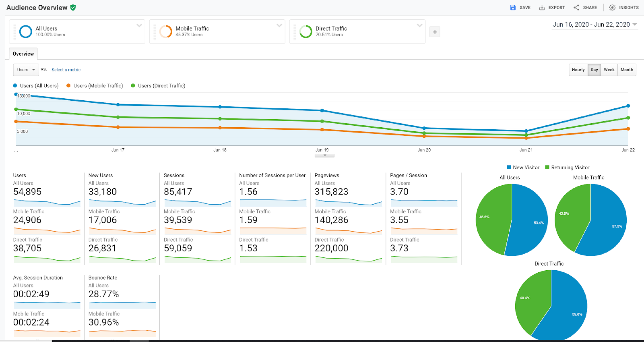644x342 pixels.
Task: Click the Export download icon
Action: coord(542,8)
